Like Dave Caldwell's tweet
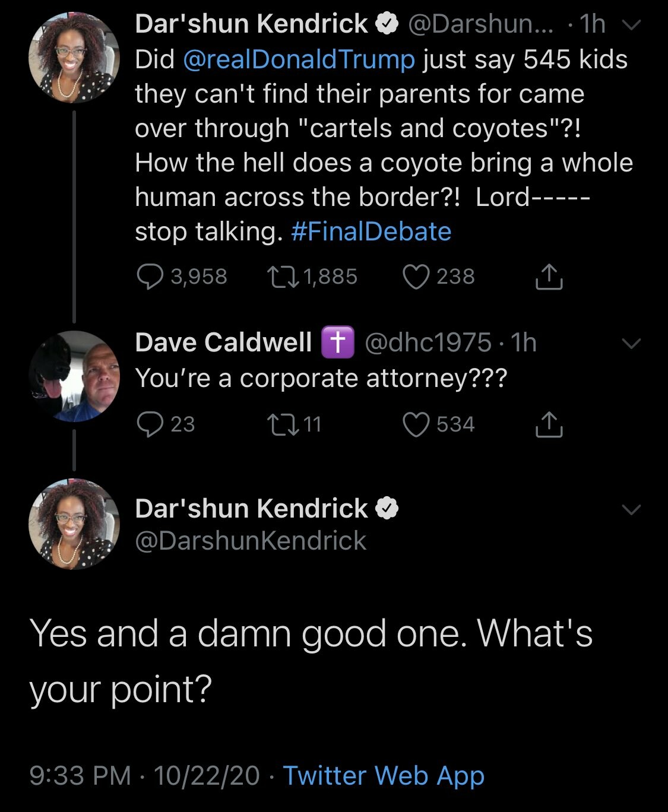 416,424
